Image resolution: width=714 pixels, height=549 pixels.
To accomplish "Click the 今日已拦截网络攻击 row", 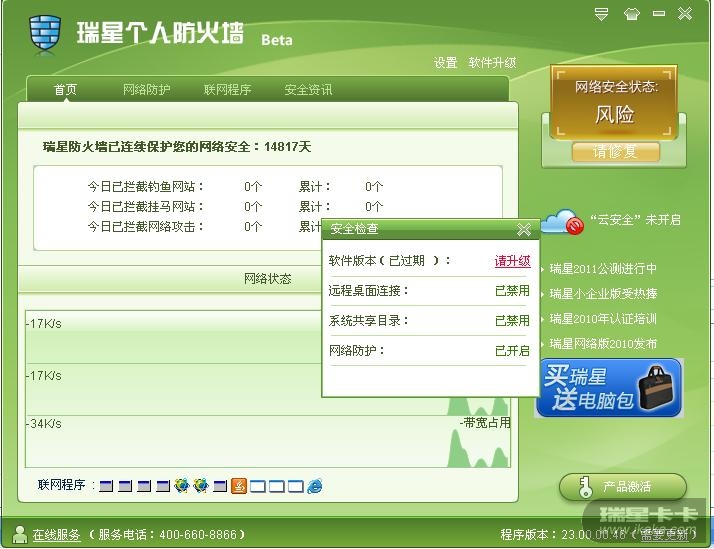I will click(204, 227).
